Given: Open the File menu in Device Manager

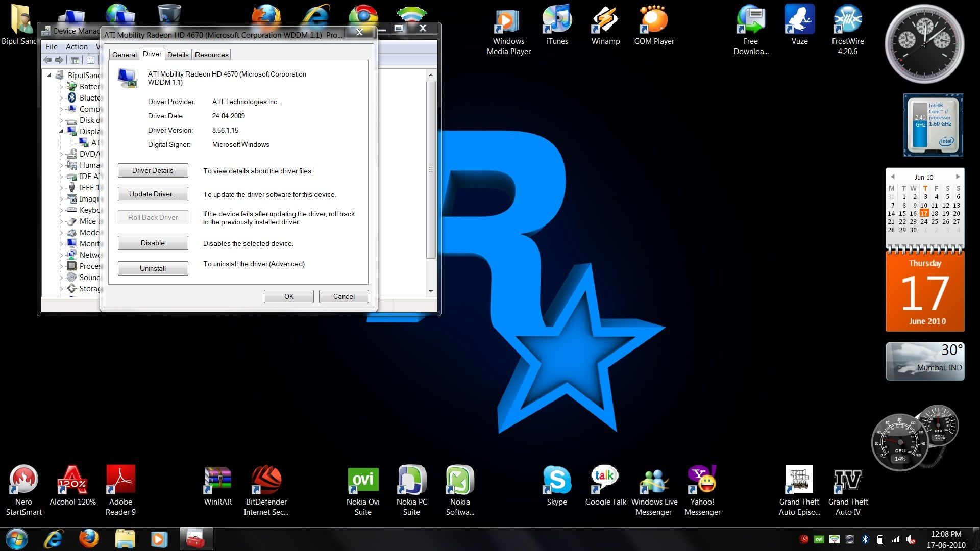Looking at the screenshot, I should pyautogui.click(x=52, y=46).
